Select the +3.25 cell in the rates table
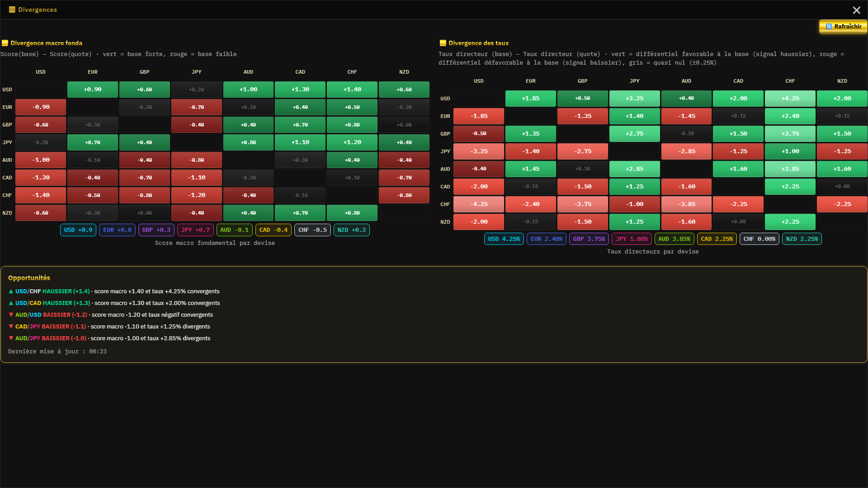 [x=635, y=99]
